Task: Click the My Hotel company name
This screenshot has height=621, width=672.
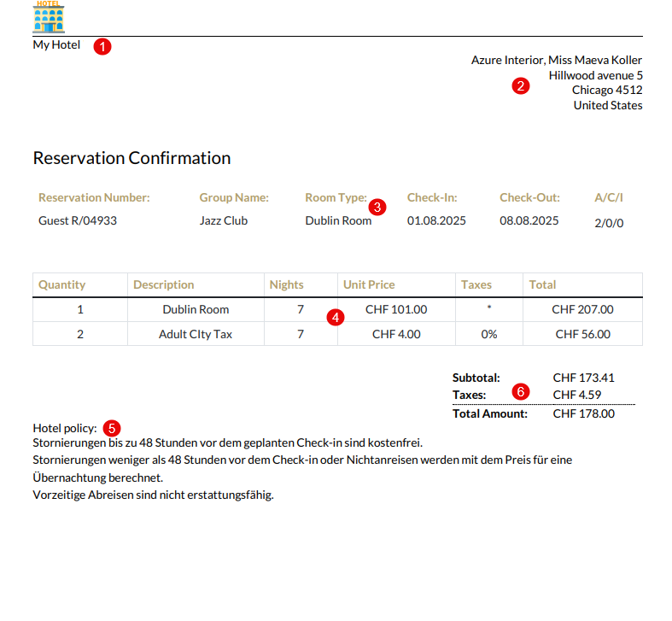Action: 56,45
